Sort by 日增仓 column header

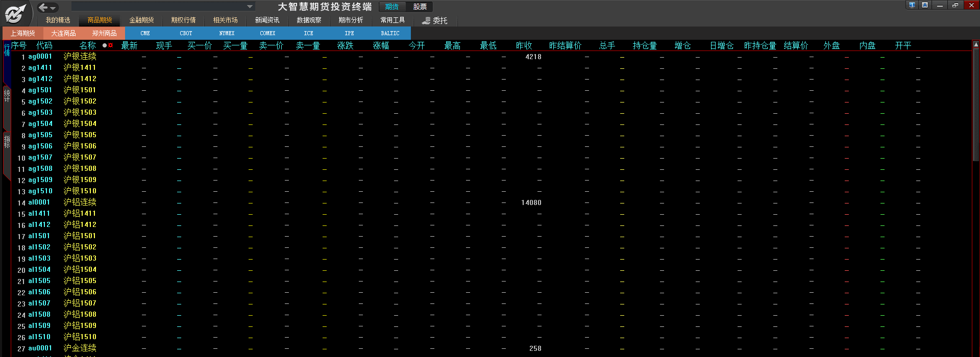pyautogui.click(x=722, y=45)
